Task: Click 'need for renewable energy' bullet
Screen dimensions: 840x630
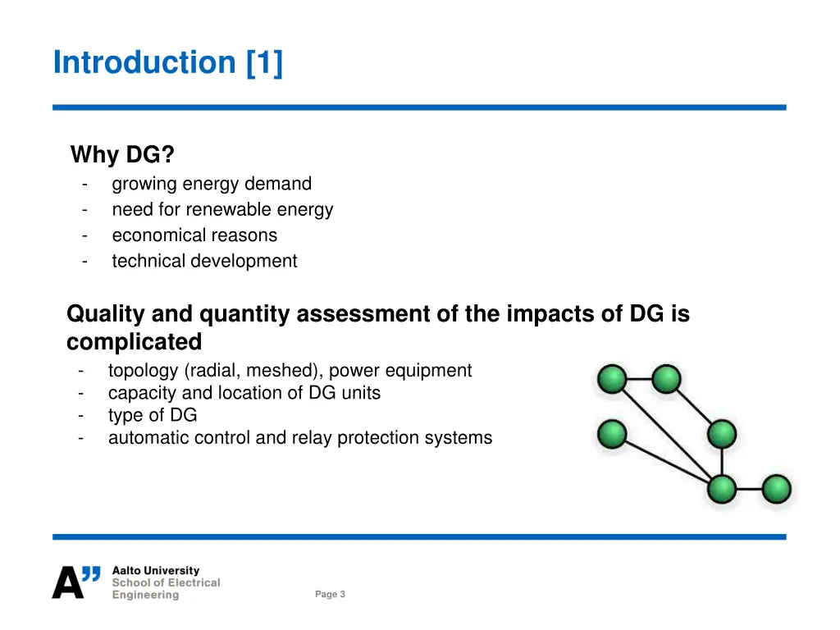Action: [x=222, y=209]
